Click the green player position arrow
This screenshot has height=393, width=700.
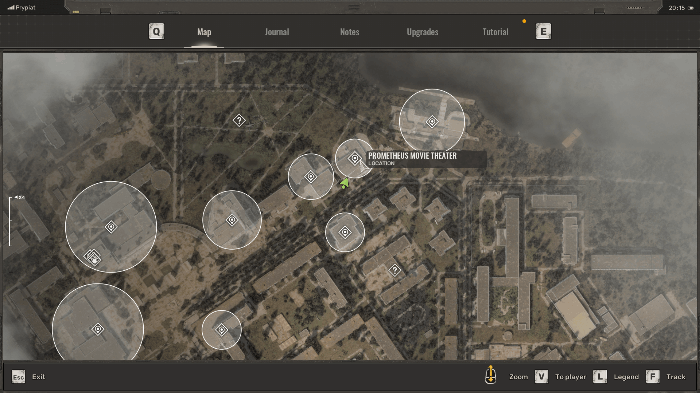tap(344, 183)
